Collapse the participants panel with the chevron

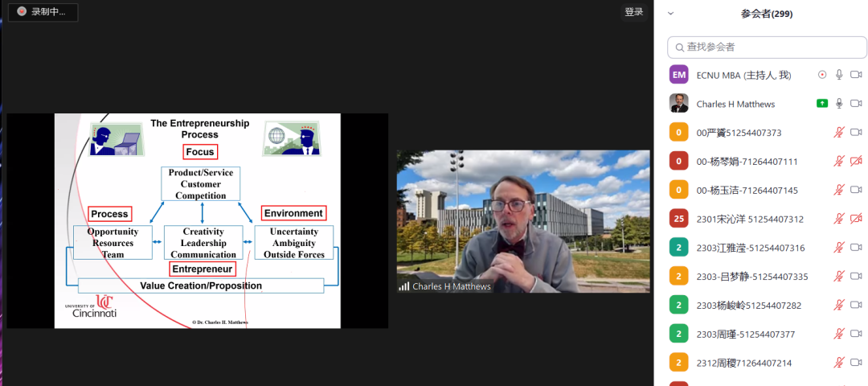(671, 13)
